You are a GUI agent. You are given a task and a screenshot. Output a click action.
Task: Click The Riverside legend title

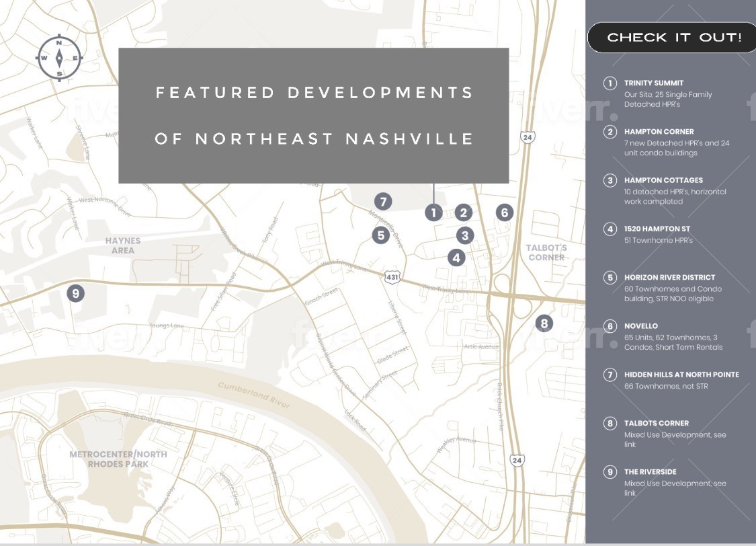click(650, 472)
